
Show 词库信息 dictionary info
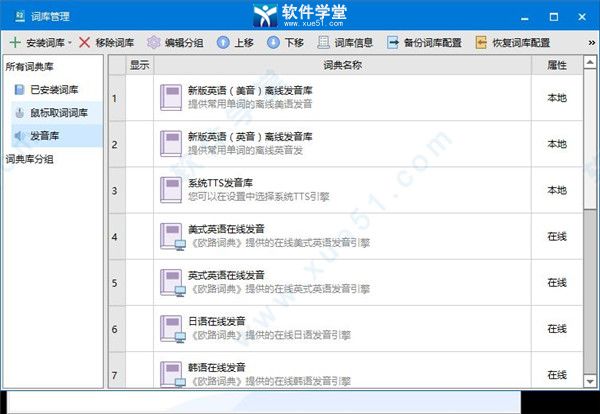tap(345, 43)
